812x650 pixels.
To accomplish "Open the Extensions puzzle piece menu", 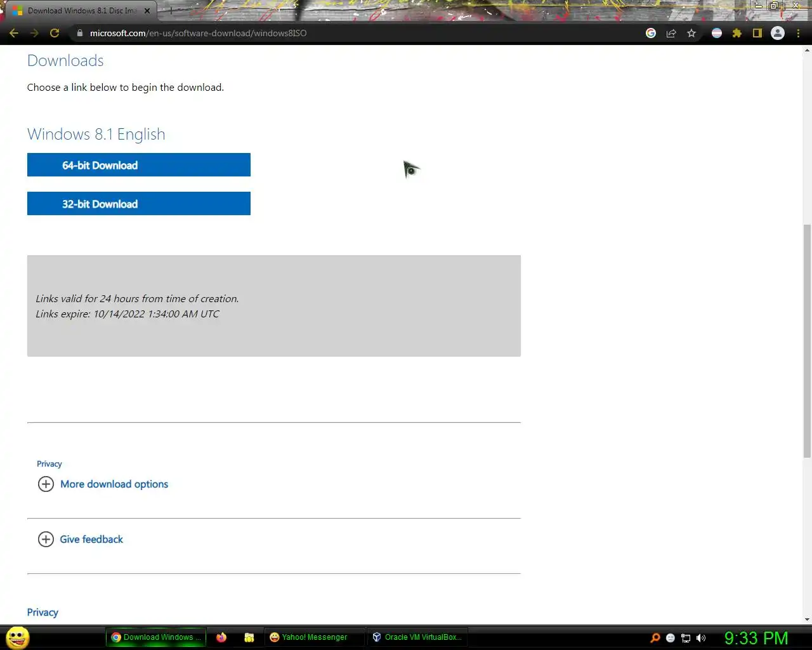I will [x=737, y=33].
